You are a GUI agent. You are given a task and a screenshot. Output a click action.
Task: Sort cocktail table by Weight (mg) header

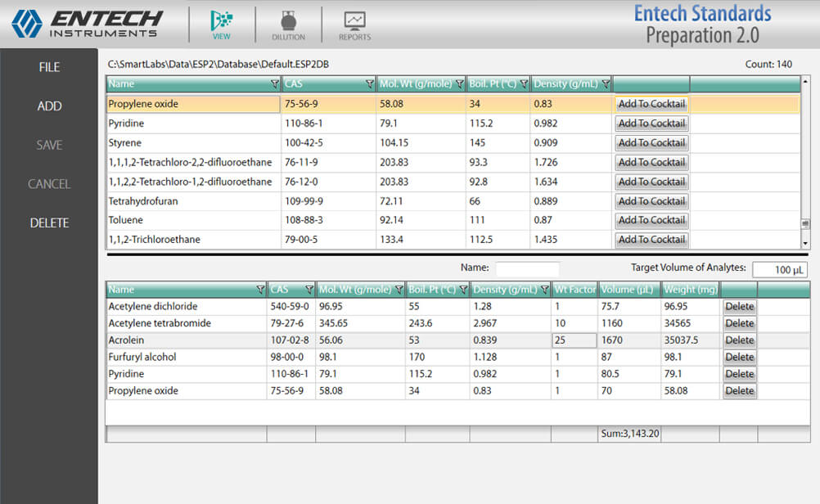click(691, 289)
